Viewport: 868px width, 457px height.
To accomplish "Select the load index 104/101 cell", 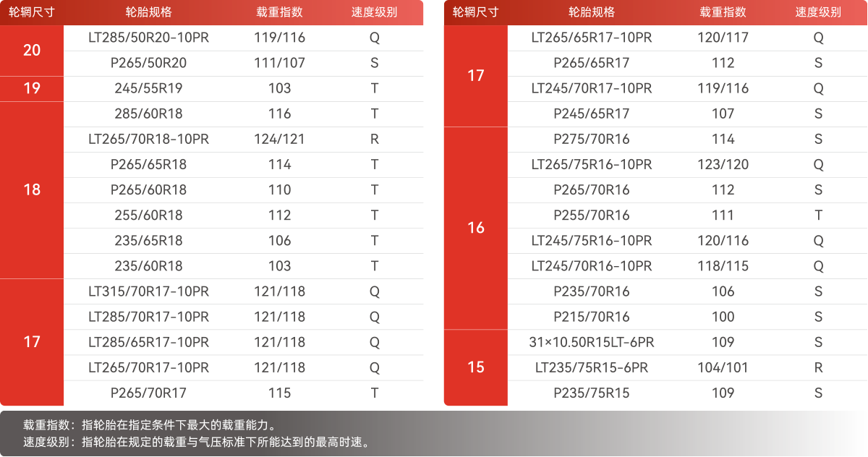I will pos(723,367).
